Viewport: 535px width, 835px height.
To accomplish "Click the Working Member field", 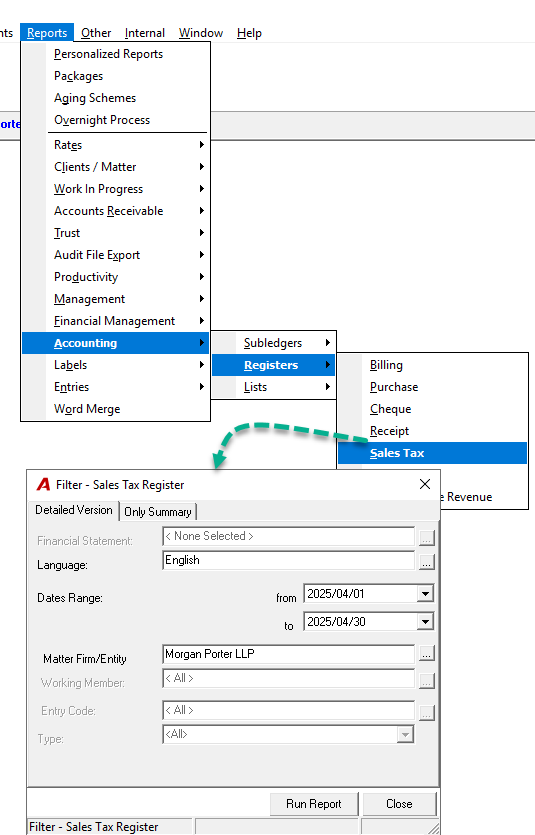I will (288, 678).
